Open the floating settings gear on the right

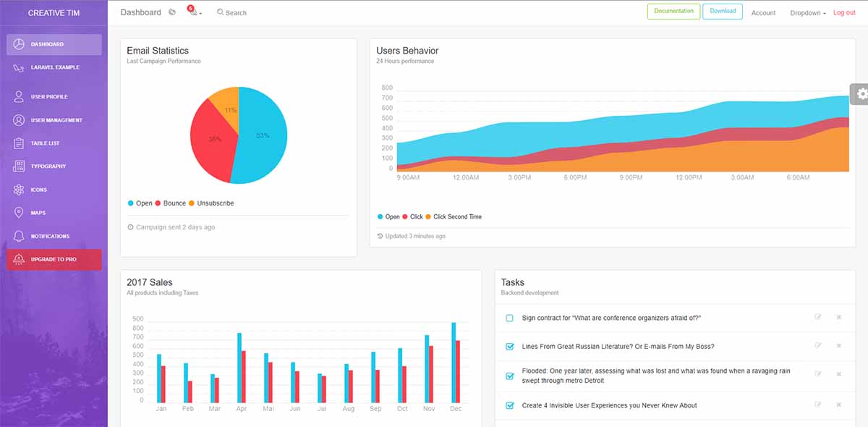click(861, 93)
